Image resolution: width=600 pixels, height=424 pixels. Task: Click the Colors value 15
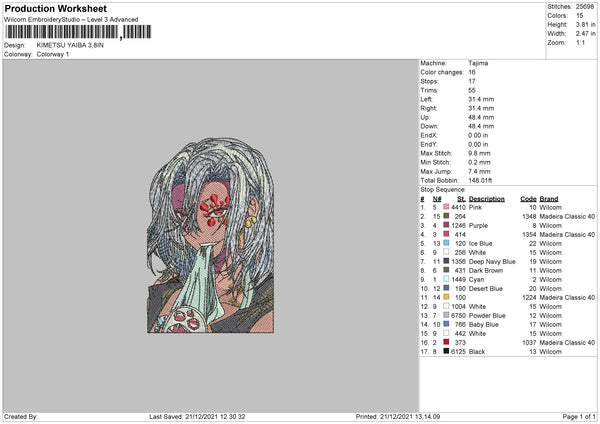click(580, 16)
